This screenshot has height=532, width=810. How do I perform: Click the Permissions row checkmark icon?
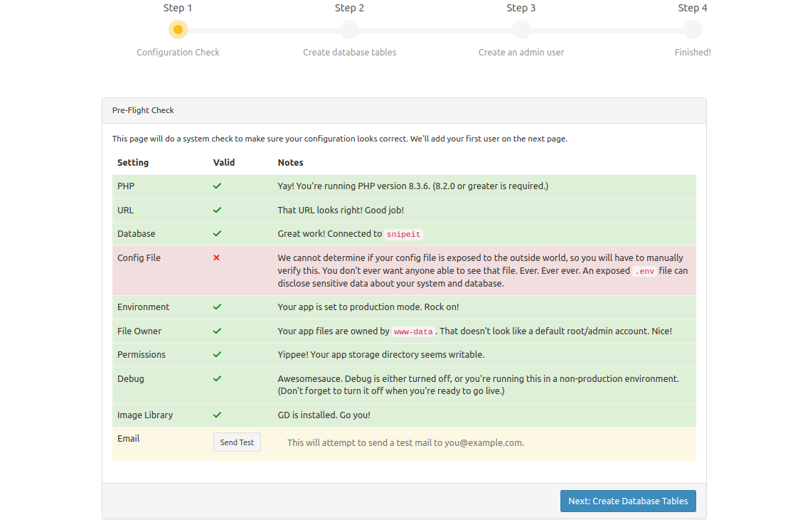[217, 354]
